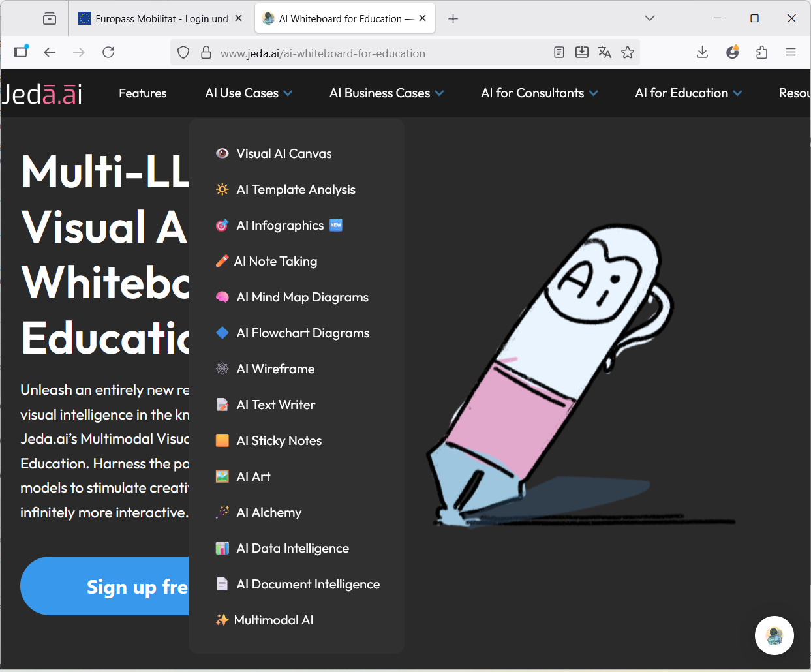
Task: Open the AI for Education dropdown
Action: [x=688, y=93]
